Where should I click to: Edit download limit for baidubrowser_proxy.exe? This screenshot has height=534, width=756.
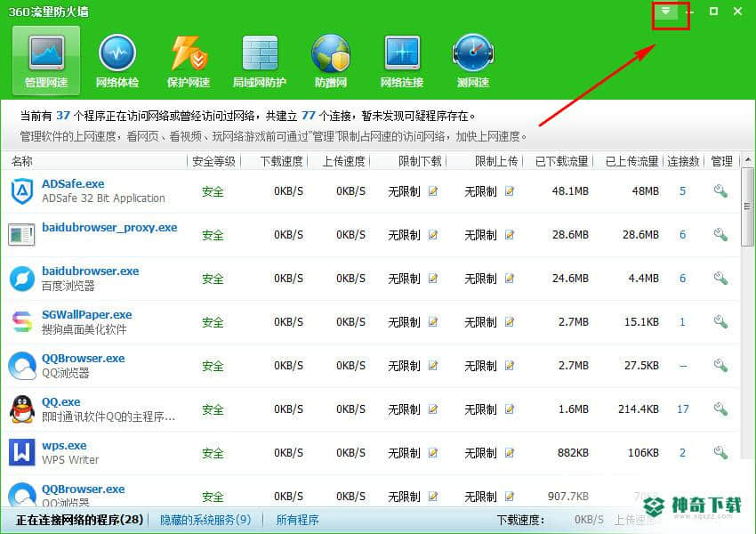pos(433,235)
